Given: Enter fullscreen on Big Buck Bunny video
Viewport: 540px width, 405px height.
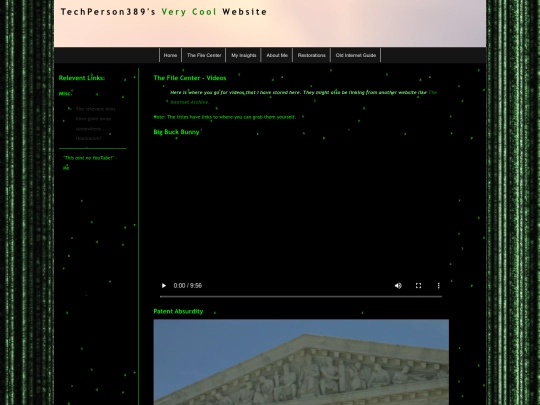Looking at the screenshot, I should [x=418, y=285].
